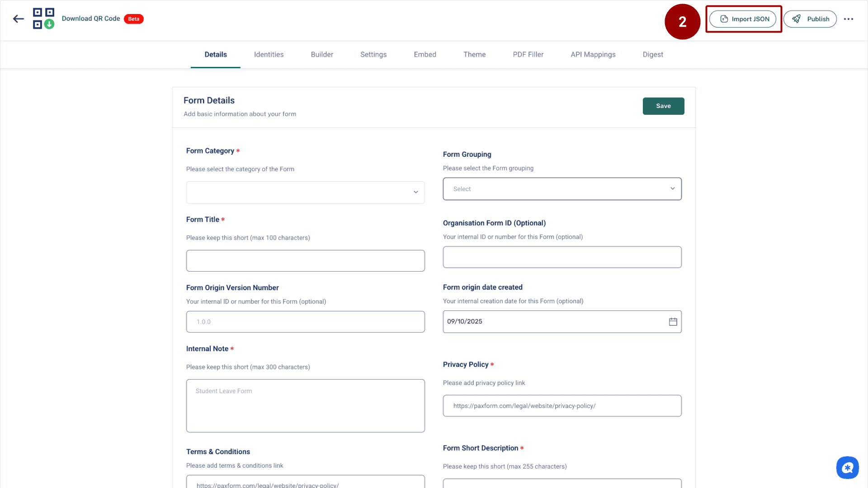Click inside the Form Title field
The height and width of the screenshot is (488, 868).
[x=305, y=260]
